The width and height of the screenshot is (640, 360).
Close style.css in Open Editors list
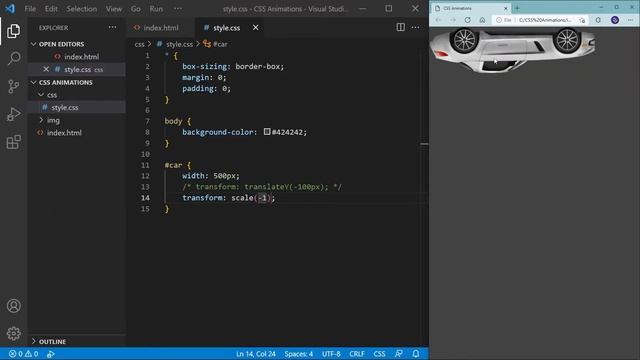[46, 69]
